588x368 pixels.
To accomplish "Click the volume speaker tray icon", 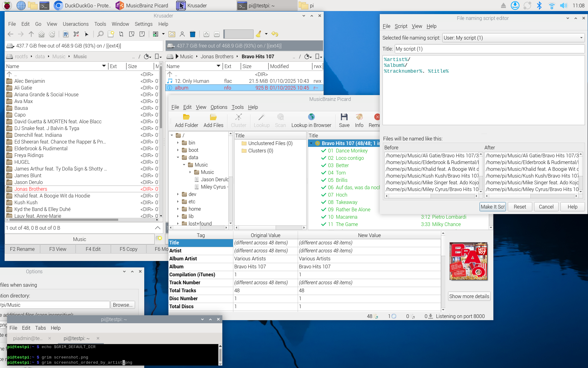I will coord(563,6).
